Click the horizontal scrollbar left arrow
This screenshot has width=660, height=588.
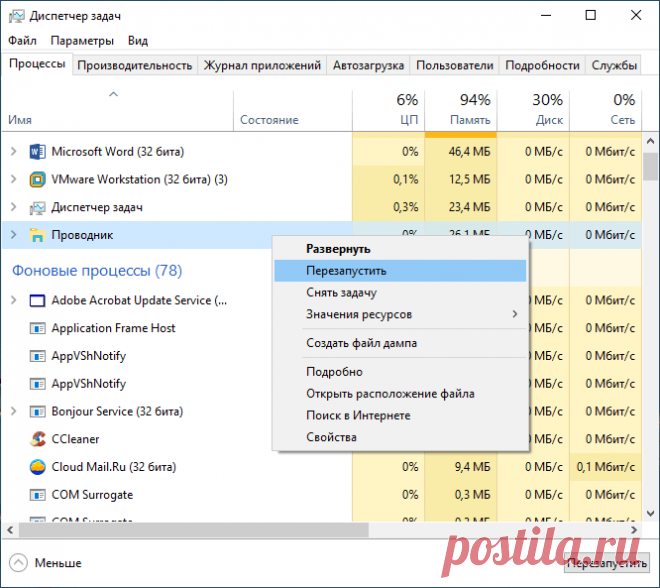pyautogui.click(x=10, y=530)
